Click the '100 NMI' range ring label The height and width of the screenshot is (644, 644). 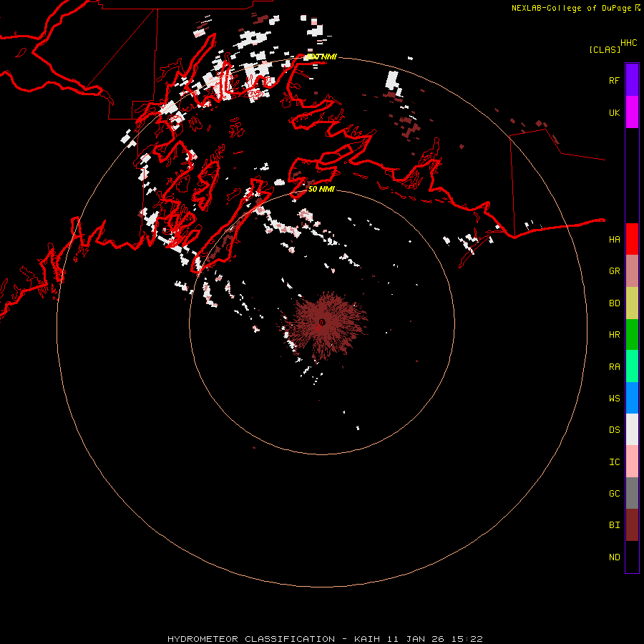pyautogui.click(x=321, y=57)
